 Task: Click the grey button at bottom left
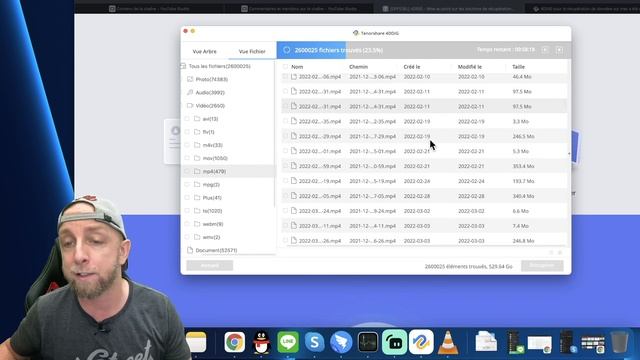pyautogui.click(x=210, y=265)
